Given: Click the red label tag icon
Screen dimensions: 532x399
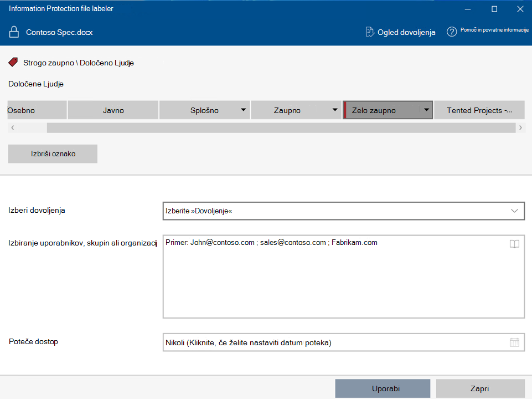Looking at the screenshot, I should point(13,62).
